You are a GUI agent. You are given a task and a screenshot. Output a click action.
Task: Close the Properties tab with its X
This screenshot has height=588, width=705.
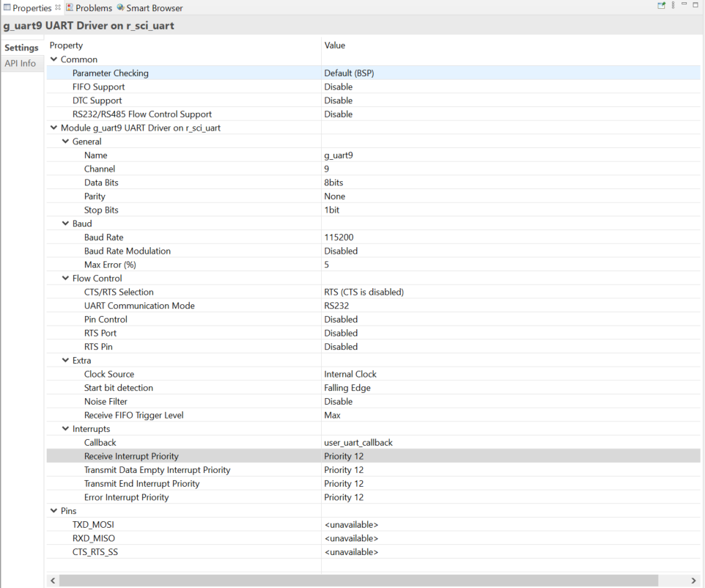(58, 7)
